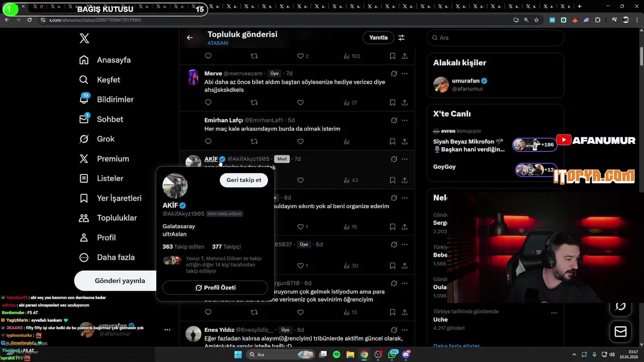644x362 pixels.
Task: Open Yer İşaretleri bookmarks
Action: pyautogui.click(x=110, y=198)
